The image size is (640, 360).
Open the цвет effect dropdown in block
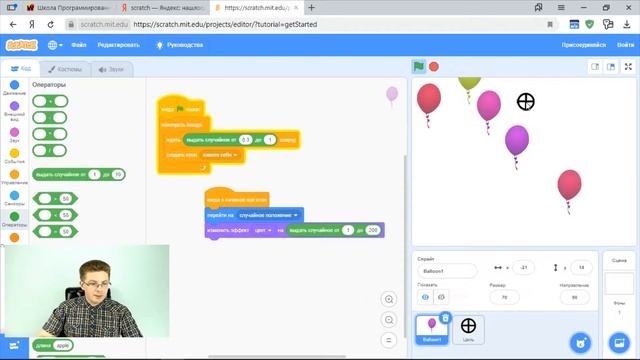pos(263,230)
